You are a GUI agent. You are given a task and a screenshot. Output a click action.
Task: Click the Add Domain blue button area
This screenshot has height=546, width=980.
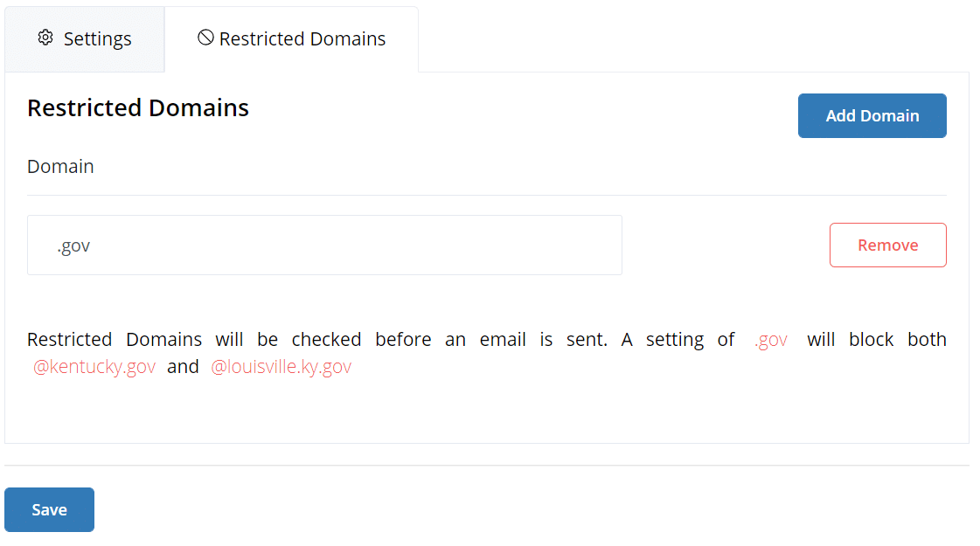[x=872, y=115]
